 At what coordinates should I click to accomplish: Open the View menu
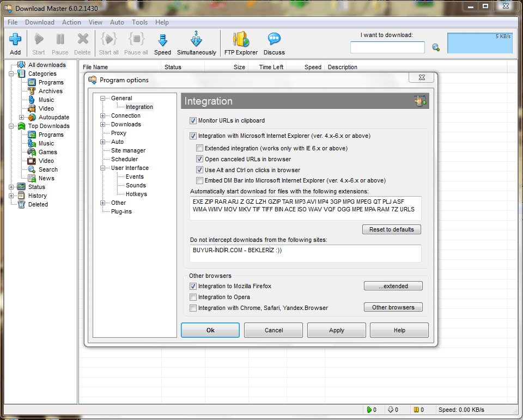point(95,22)
